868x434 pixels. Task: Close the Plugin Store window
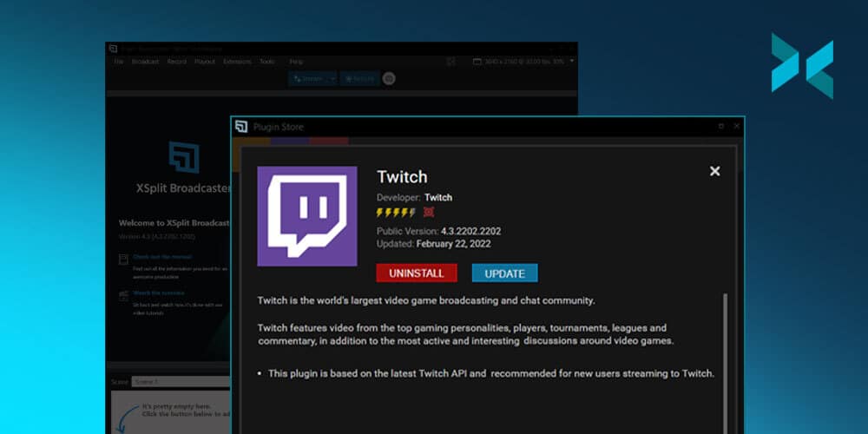tap(737, 126)
